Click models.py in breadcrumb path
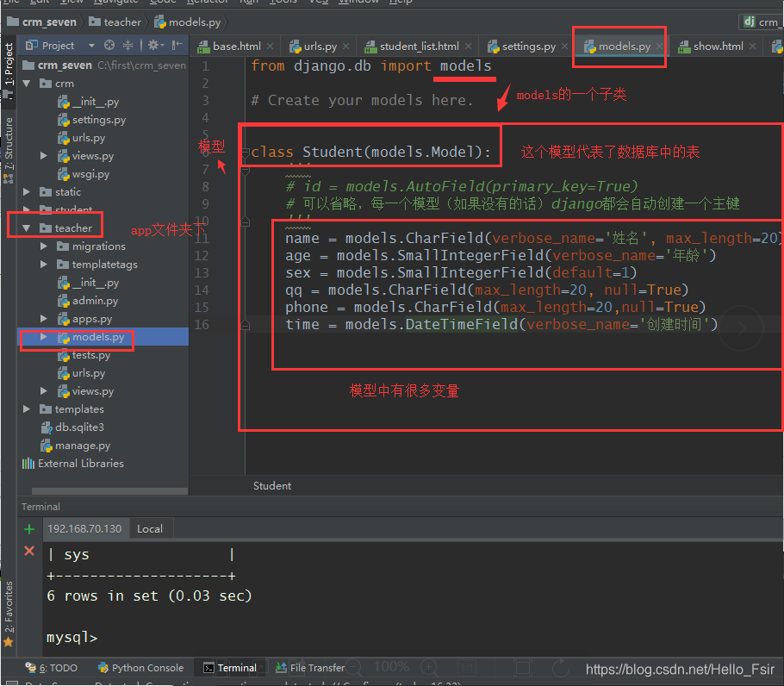 pyautogui.click(x=187, y=22)
